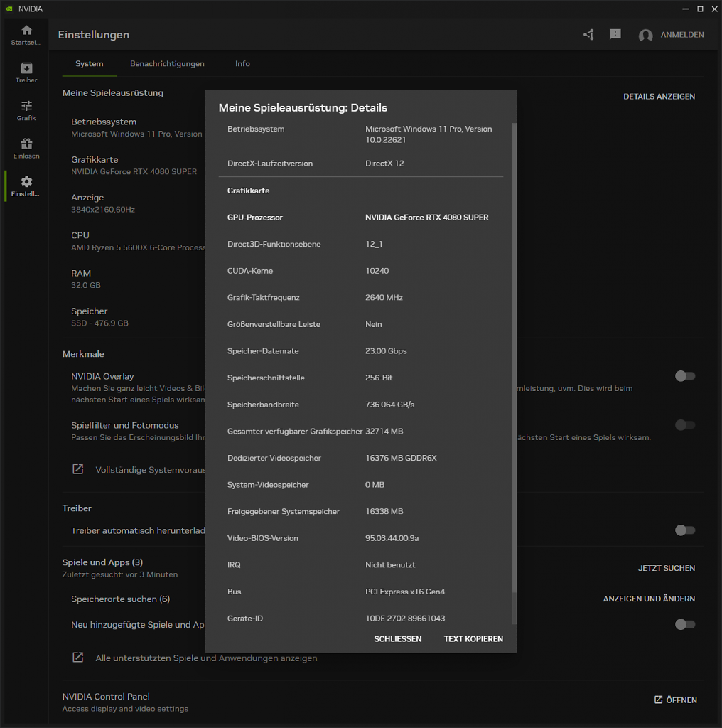Click the TEXT KOPIEREN button
This screenshot has height=728, width=722.
[x=473, y=639]
